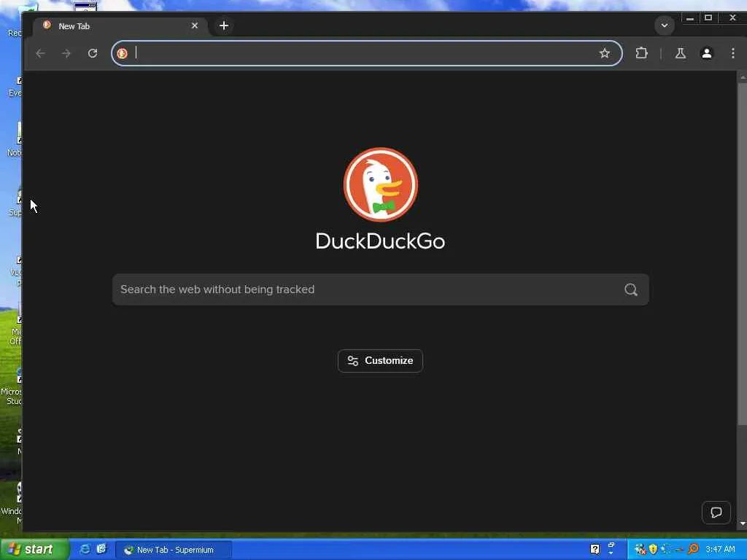Select the New Tab tab
This screenshot has height=560, width=747.
coord(120,26)
